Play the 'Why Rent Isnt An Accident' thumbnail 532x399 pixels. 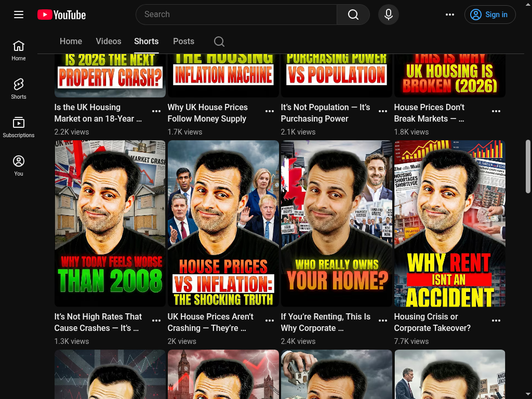pos(450,223)
